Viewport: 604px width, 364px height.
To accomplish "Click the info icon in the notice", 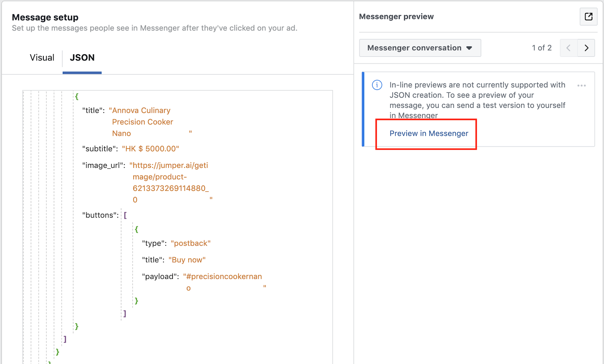I will pos(377,85).
